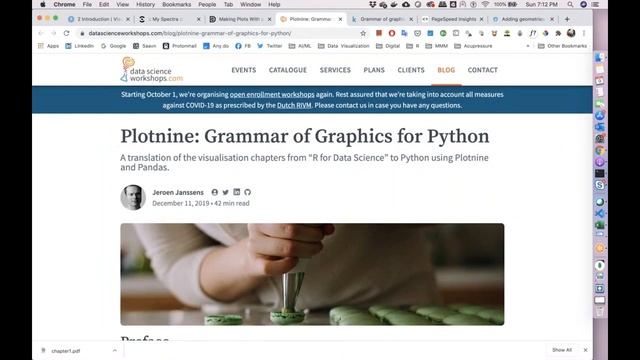Expand the Digital bookmarks folder
Image resolution: width=640 pixels, height=360 pixels.
pyautogui.click(x=388, y=46)
